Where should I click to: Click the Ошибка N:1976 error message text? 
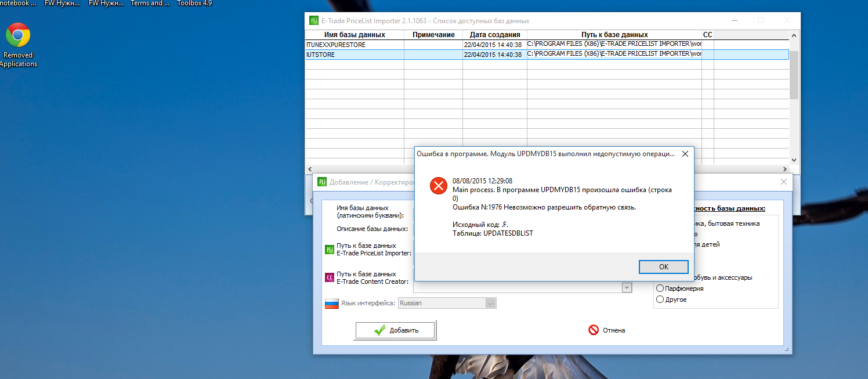point(544,207)
